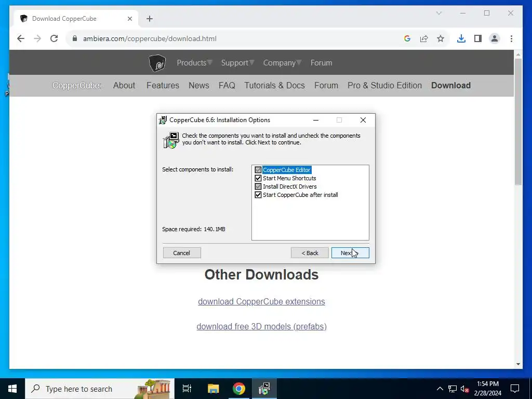Click the share page icon in the address bar
Image resolution: width=532 pixels, height=399 pixels.
[424, 38]
